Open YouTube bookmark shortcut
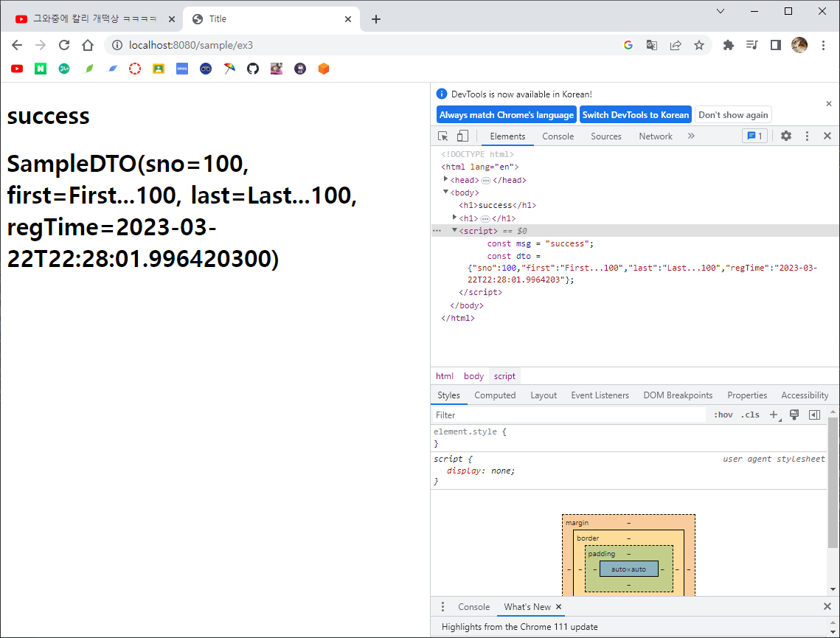This screenshot has width=840, height=638. 17,69
